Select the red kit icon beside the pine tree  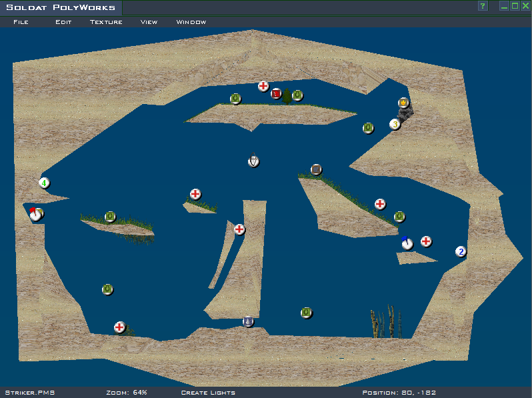coord(276,94)
